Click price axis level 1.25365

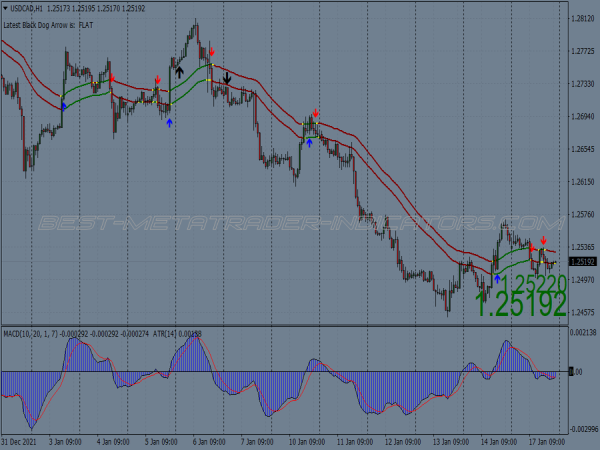pos(583,247)
